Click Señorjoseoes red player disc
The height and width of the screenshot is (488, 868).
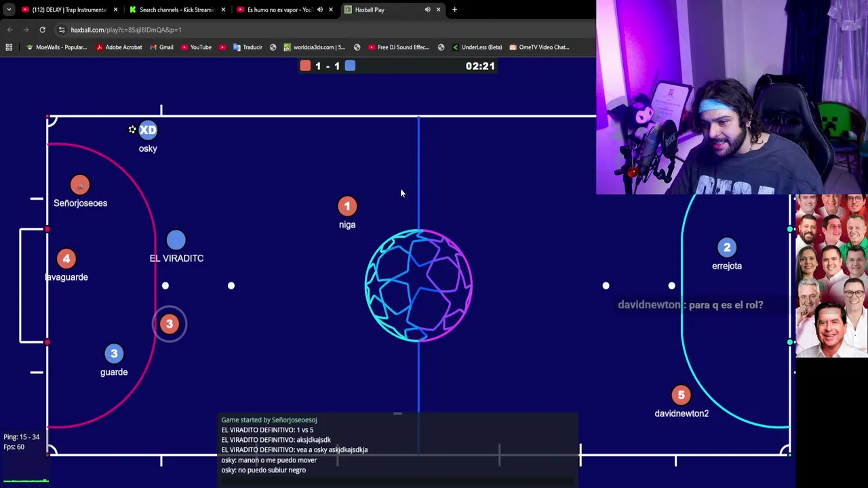click(80, 185)
